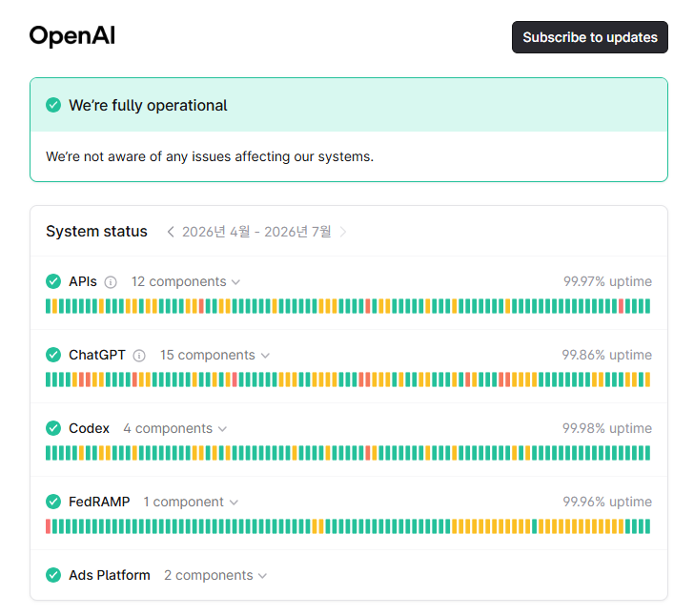The height and width of the screenshot is (616, 694).
Task: Click first red bar in FedRAMP uptime timeline
Action: [49, 526]
